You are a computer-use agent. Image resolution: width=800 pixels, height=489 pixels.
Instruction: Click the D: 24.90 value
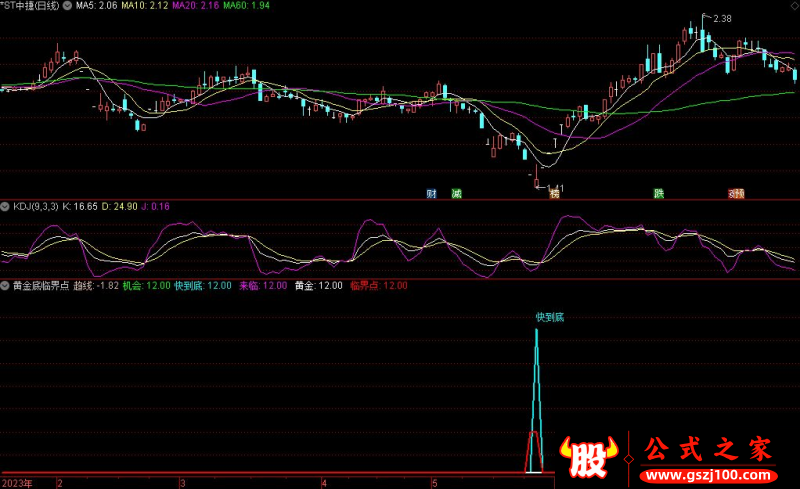[119, 207]
